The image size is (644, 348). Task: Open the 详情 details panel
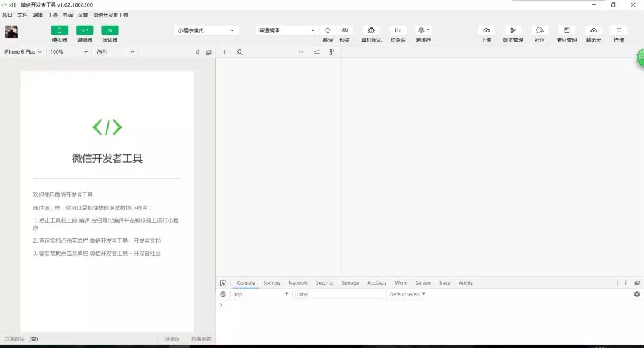[x=618, y=30]
